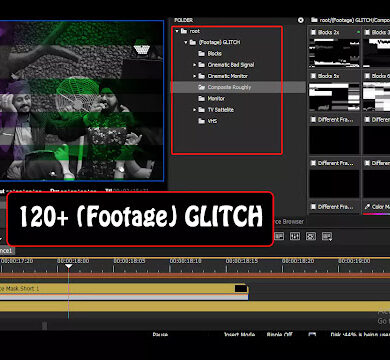This screenshot has width=390, height=360.
Task: Close the FOLDER tree panel
Action: (x=301, y=20)
